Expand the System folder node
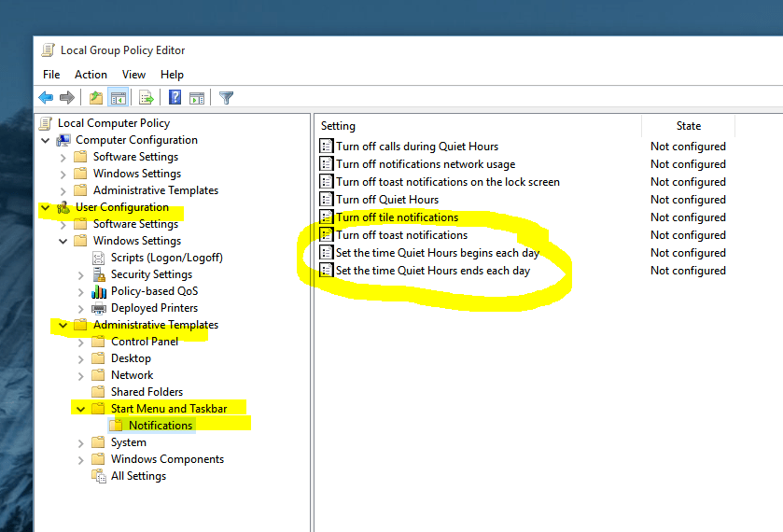The height and width of the screenshot is (532, 783). coord(81,443)
